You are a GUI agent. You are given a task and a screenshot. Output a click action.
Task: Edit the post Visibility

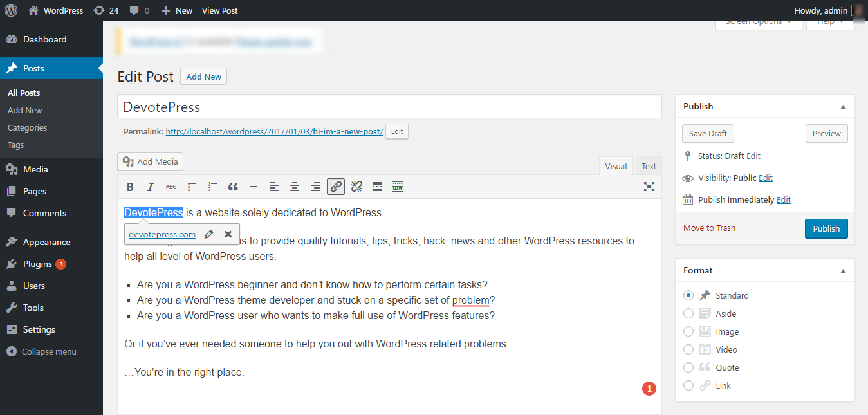[x=766, y=178]
